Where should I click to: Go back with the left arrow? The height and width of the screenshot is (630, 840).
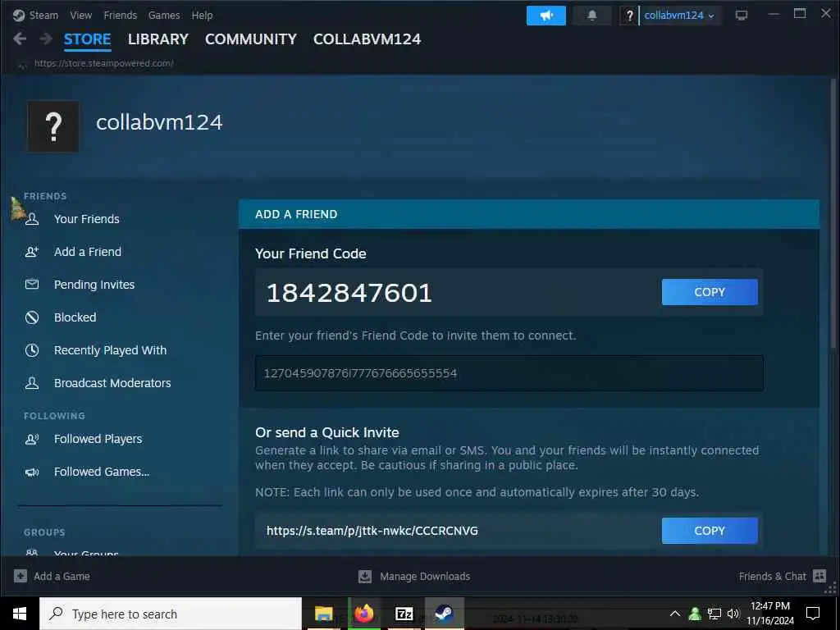click(x=20, y=39)
